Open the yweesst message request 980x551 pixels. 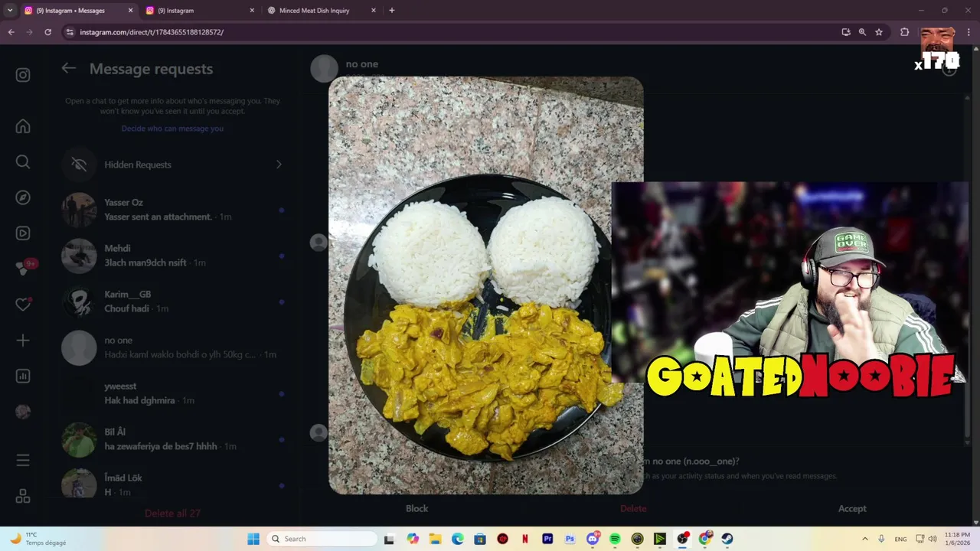(x=172, y=393)
